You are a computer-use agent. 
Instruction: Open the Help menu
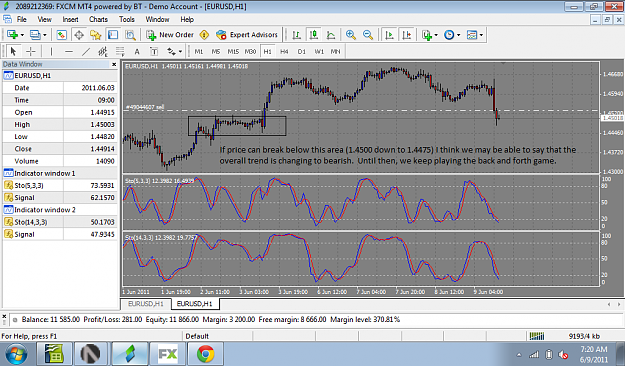click(x=187, y=19)
